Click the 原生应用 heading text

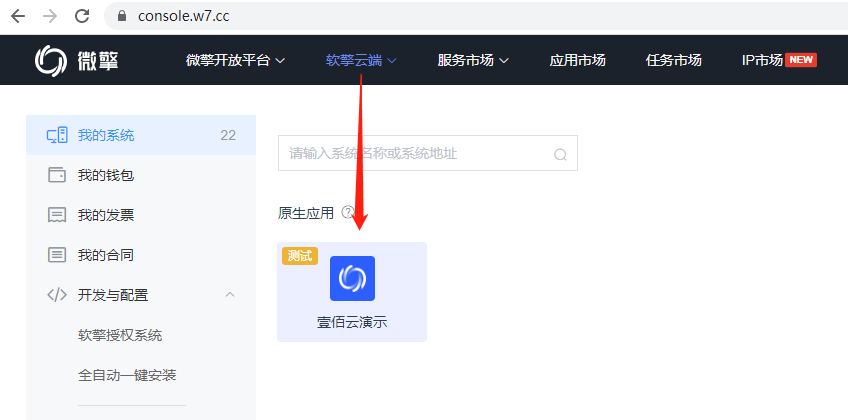(306, 213)
